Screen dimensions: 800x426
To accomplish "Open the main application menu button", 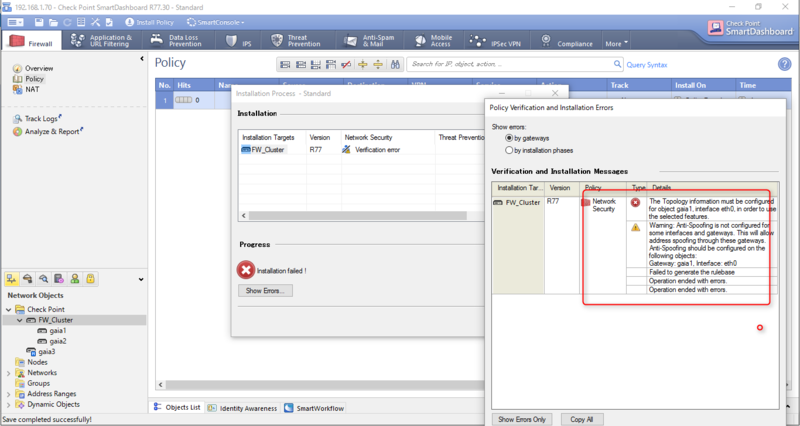I will click(x=15, y=22).
